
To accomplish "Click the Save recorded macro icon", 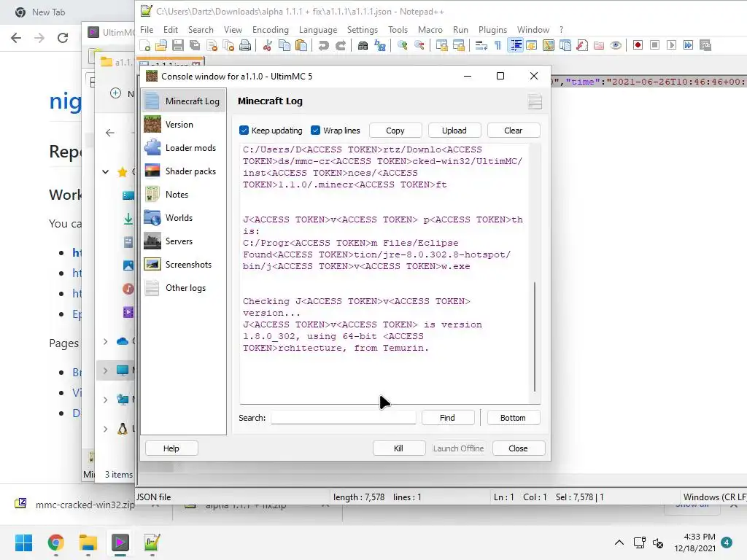I will click(705, 45).
